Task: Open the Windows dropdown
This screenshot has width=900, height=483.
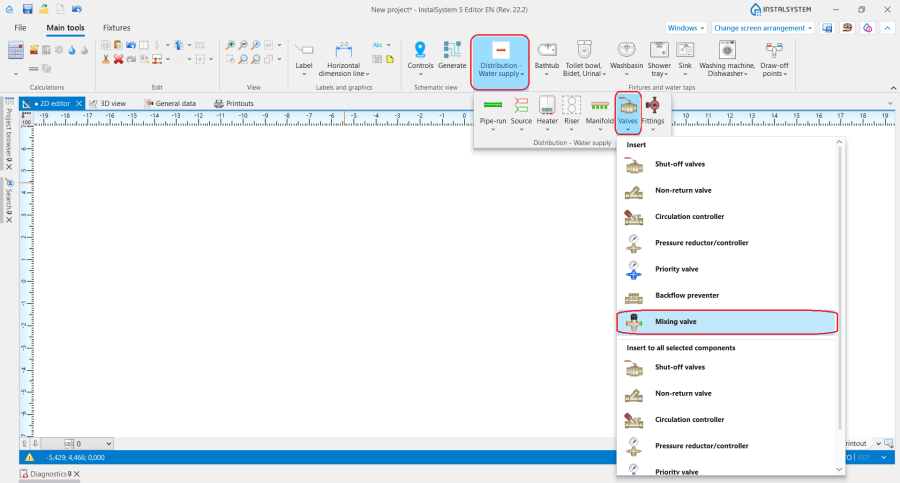Action: 685,28
